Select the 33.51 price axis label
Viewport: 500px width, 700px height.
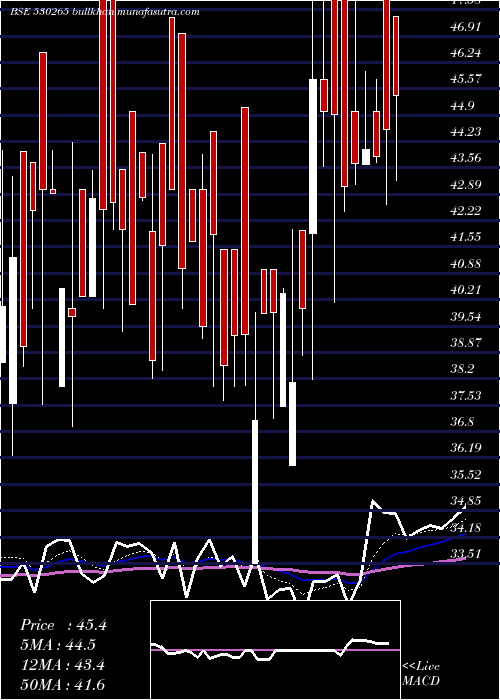pos(466,554)
